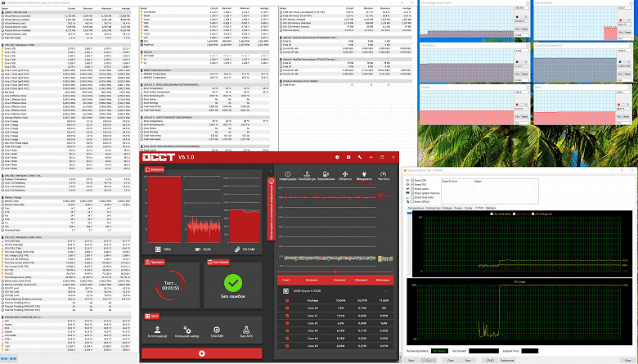Switch to OCCT fans graph tab

point(344,176)
